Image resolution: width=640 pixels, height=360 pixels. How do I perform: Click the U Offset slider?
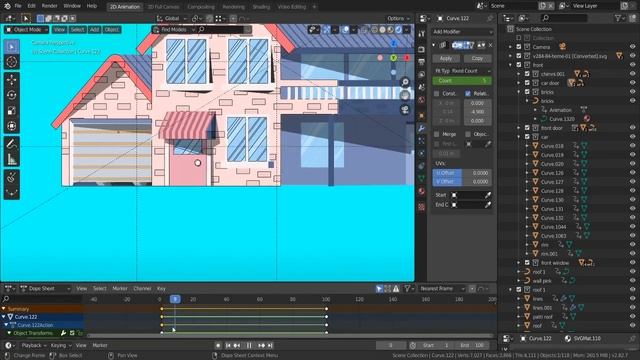pos(462,173)
